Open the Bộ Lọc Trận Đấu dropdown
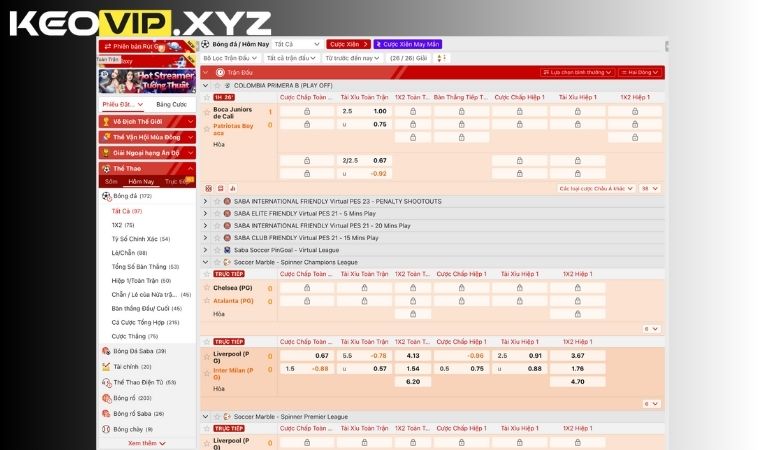Image resolution: width=758 pixels, height=450 pixels. pos(228,58)
